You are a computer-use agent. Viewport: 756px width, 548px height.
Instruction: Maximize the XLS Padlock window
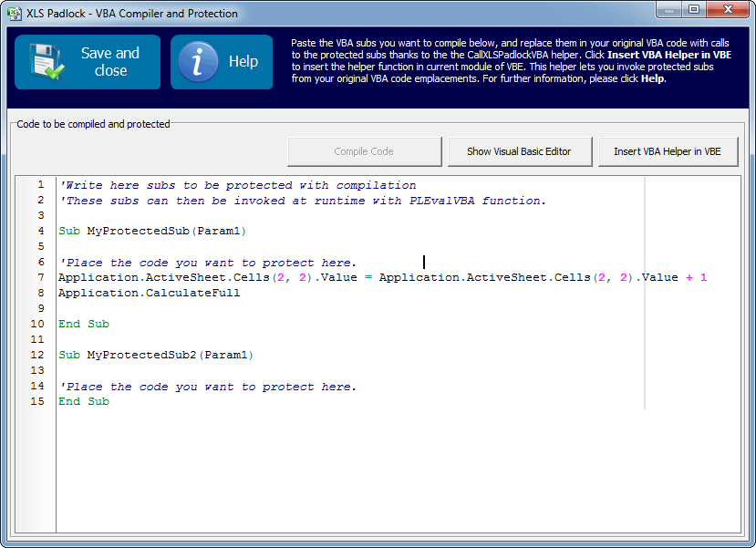pos(694,10)
